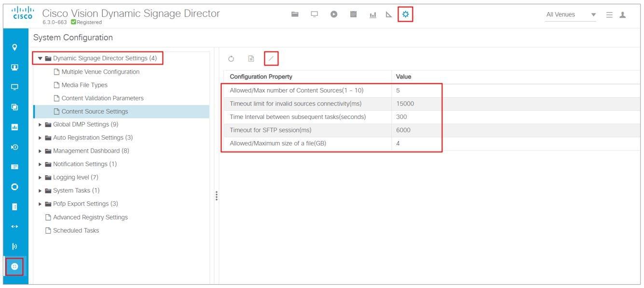Screen dimensions: 644x288
Task: Click the Registered status label
Action: coord(89,22)
